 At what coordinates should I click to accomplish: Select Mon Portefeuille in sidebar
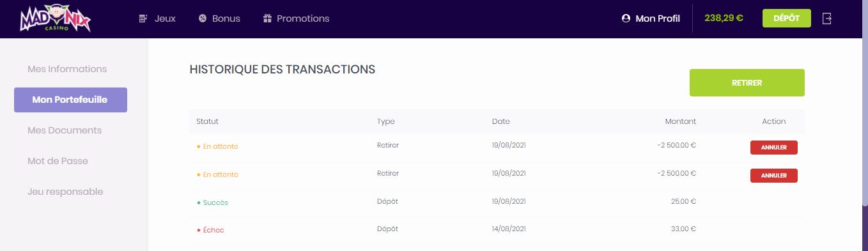(70, 100)
